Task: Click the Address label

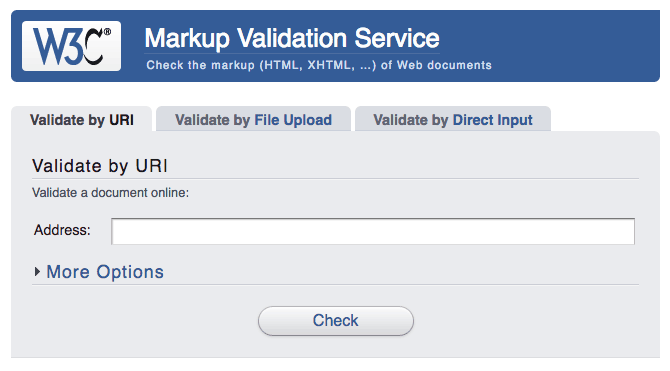Action: 62,230
